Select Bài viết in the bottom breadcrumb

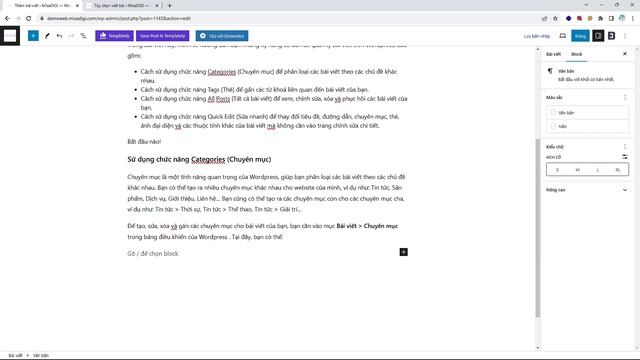click(16, 355)
